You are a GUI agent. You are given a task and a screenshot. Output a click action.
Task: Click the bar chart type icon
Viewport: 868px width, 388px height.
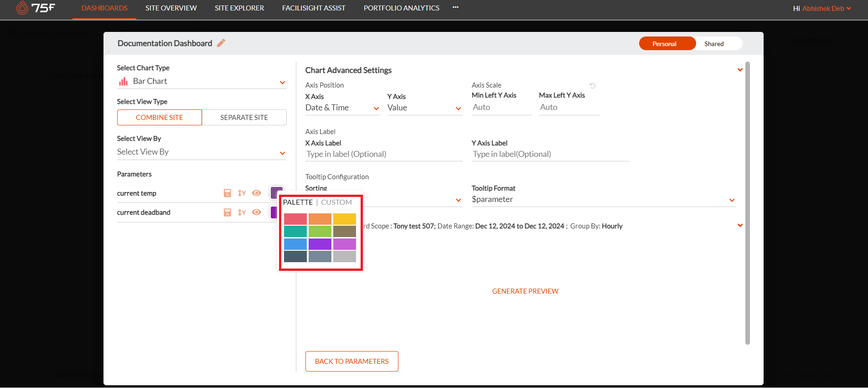pyautogui.click(x=123, y=81)
